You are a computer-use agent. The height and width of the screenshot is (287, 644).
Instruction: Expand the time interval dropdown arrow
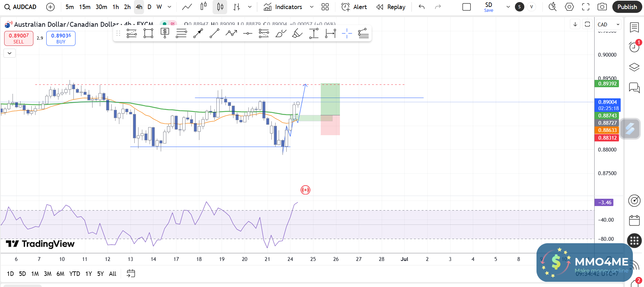click(169, 7)
